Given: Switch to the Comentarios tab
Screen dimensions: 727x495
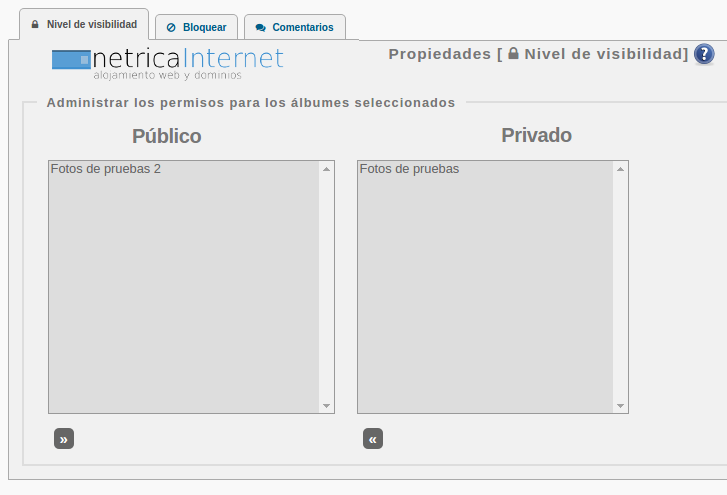Looking at the screenshot, I should pyautogui.click(x=295, y=27).
